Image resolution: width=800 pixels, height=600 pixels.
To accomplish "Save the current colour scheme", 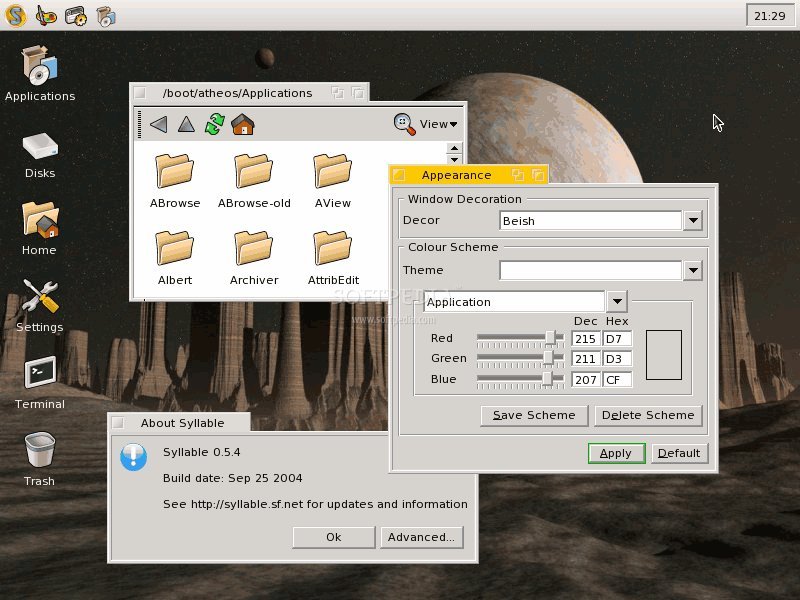I will (534, 415).
